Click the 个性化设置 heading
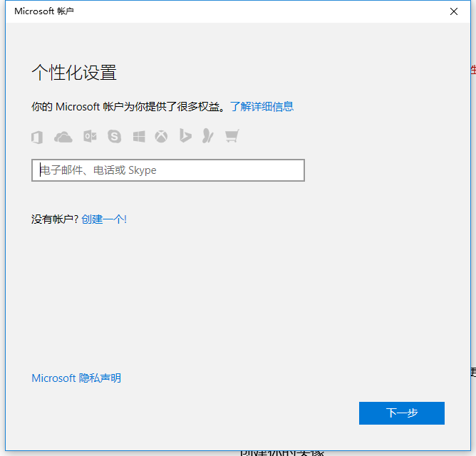476x456 pixels. pyautogui.click(x=74, y=73)
